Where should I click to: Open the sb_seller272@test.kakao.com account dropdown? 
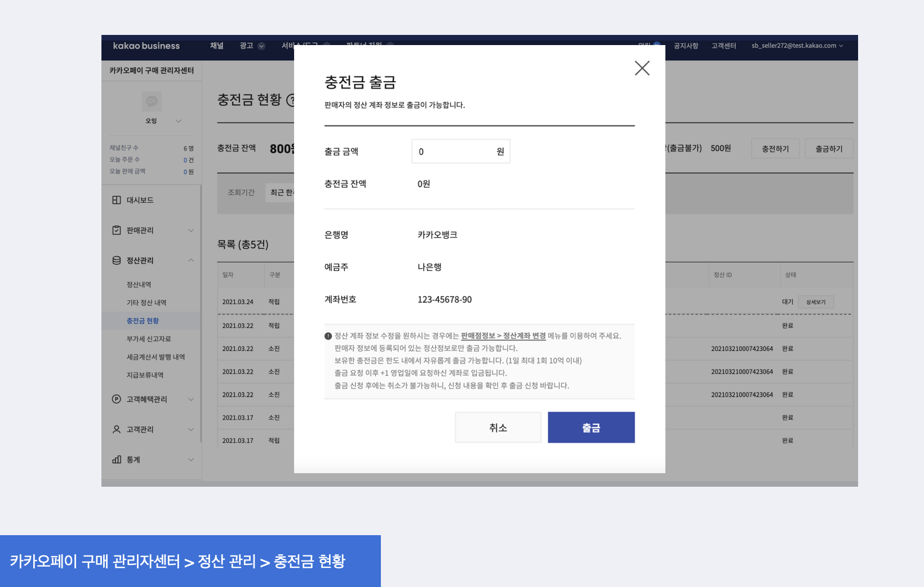tap(797, 46)
